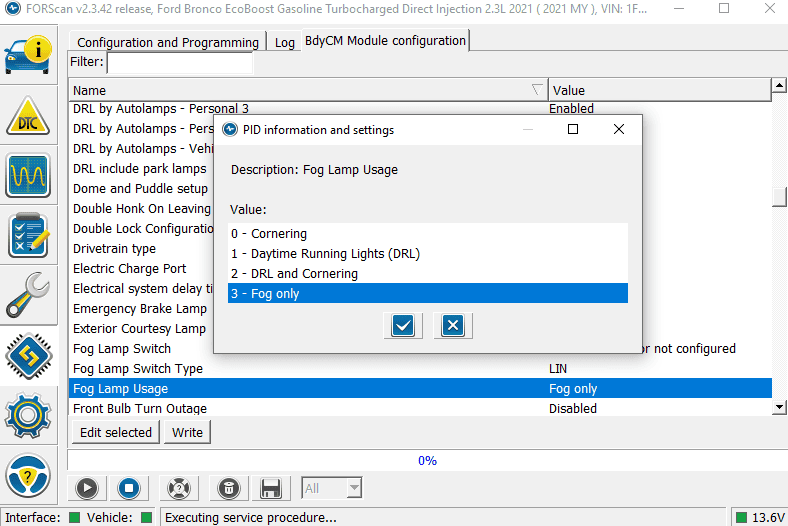Click the PID dialog title icon
This screenshot has height=526, width=788.
click(230, 130)
